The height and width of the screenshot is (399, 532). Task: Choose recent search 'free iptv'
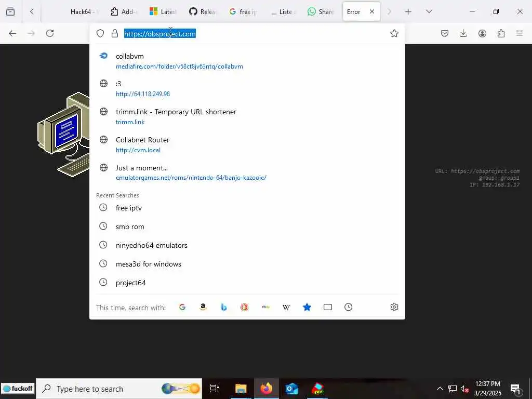tap(247, 208)
